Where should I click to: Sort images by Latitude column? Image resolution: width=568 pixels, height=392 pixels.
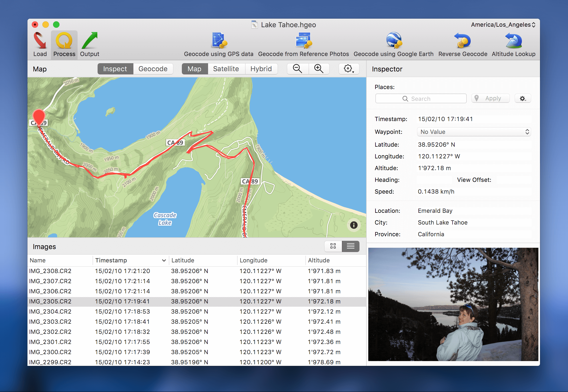click(203, 260)
